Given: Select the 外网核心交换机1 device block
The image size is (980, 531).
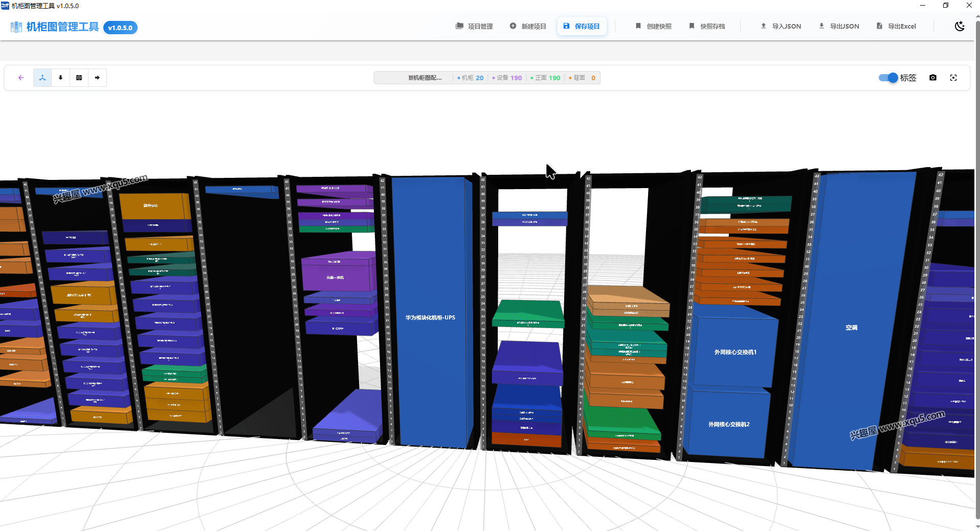Looking at the screenshot, I should (734, 352).
